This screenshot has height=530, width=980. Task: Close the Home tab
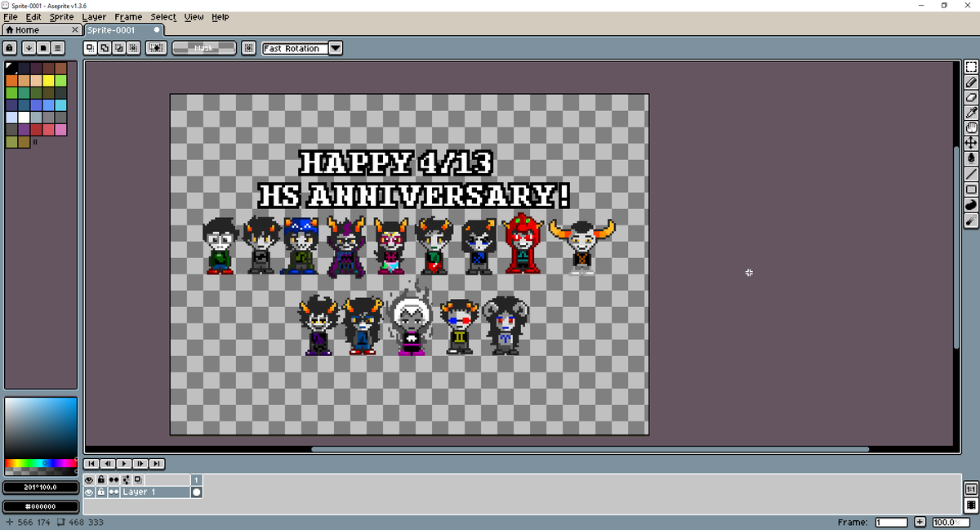(x=74, y=30)
